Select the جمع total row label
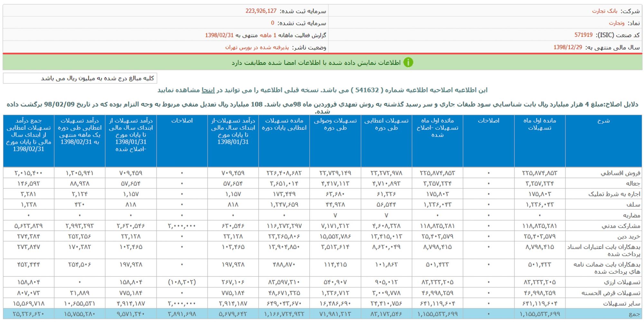The width and height of the screenshot is (644, 322). click(634, 314)
